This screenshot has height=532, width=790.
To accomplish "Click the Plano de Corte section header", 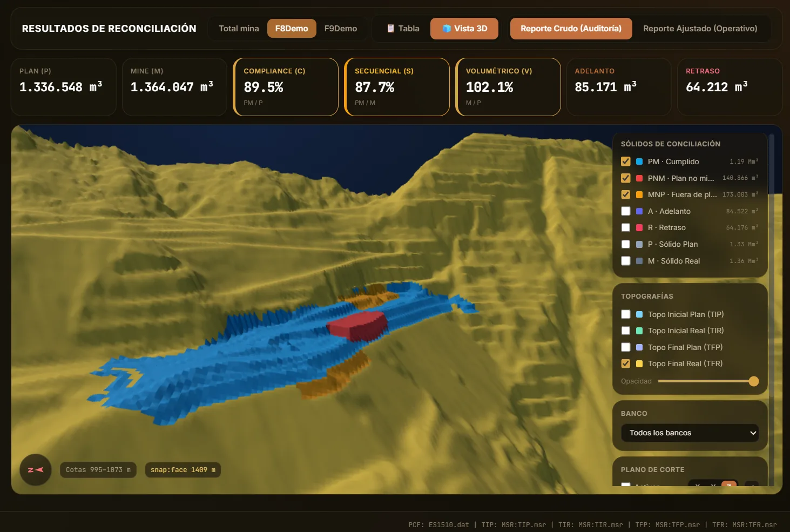I will [652, 470].
